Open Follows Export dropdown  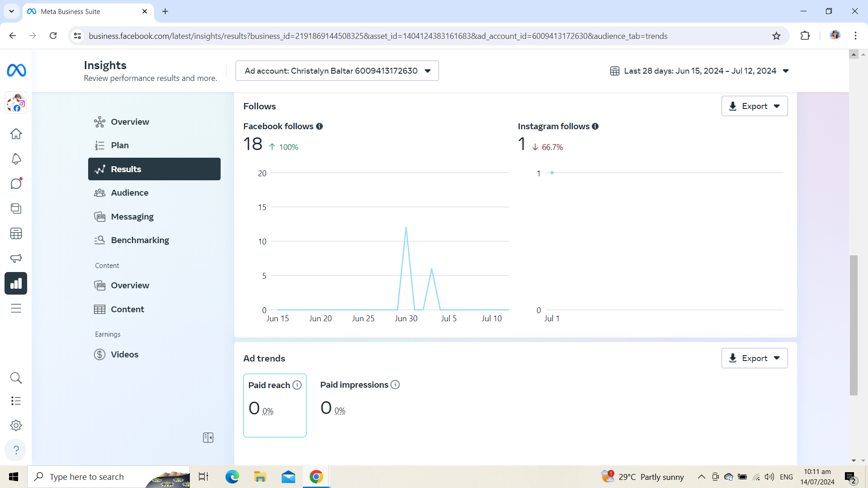coord(755,106)
